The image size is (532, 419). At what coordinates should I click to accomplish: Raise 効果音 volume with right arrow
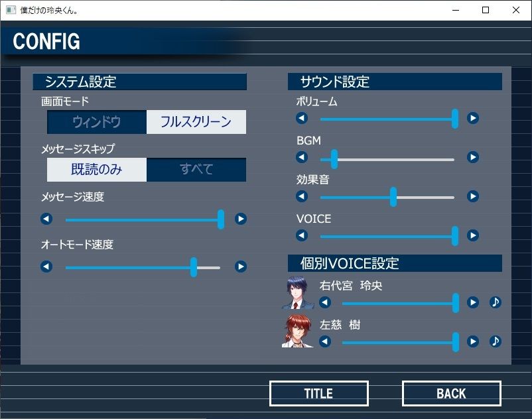472,196
